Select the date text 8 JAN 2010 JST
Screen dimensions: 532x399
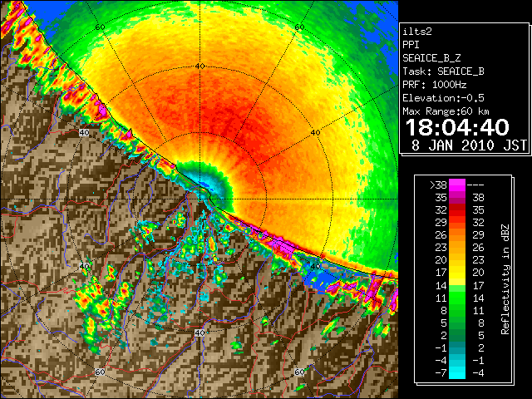(x=469, y=145)
